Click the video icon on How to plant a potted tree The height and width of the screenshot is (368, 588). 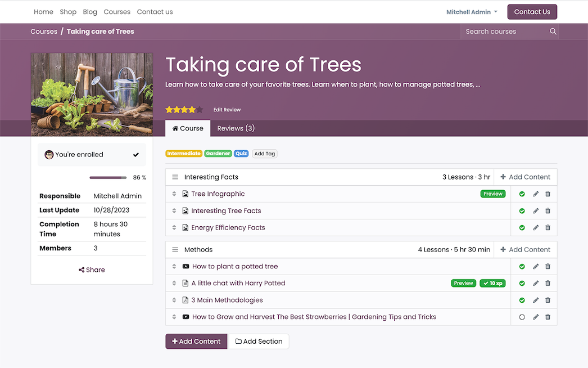186,266
